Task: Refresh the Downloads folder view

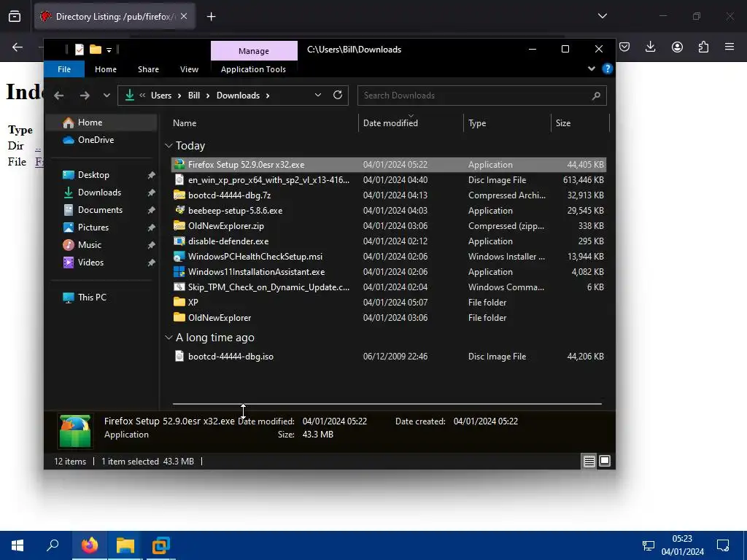Action: pyautogui.click(x=338, y=96)
